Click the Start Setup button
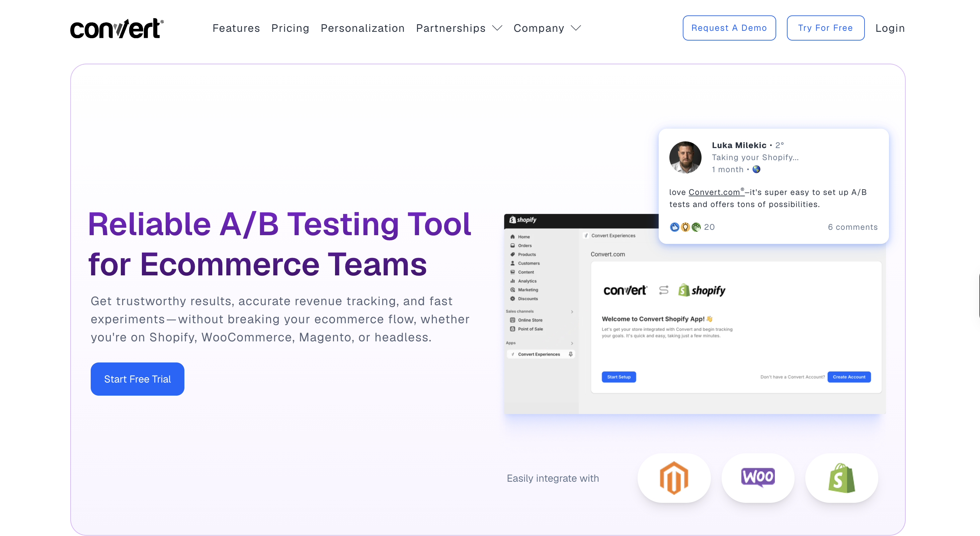This screenshot has width=980, height=536. (619, 377)
